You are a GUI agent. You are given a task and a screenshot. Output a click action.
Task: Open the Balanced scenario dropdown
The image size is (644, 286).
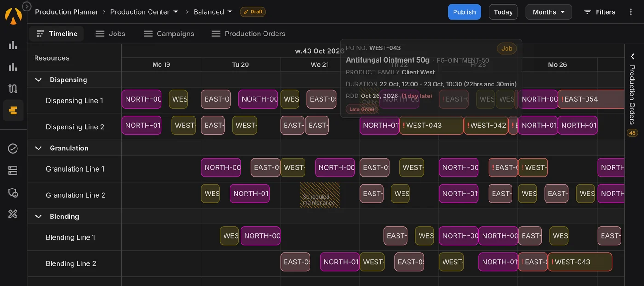(213, 12)
